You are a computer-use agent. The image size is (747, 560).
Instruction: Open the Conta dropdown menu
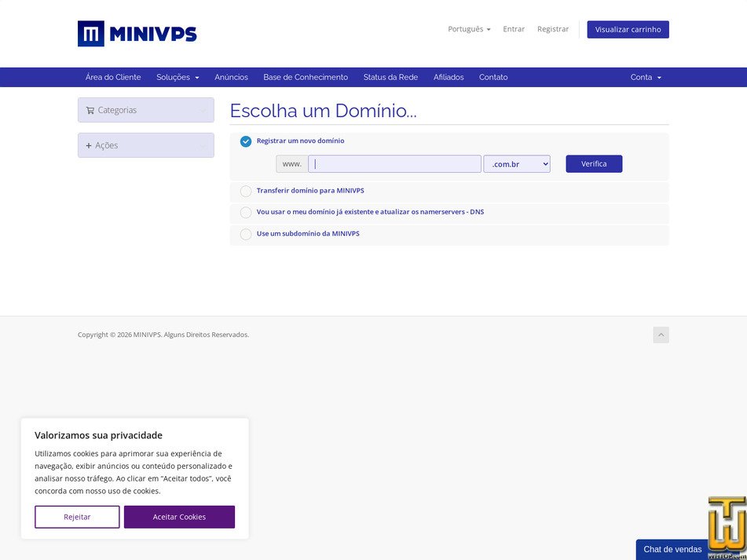tap(646, 77)
